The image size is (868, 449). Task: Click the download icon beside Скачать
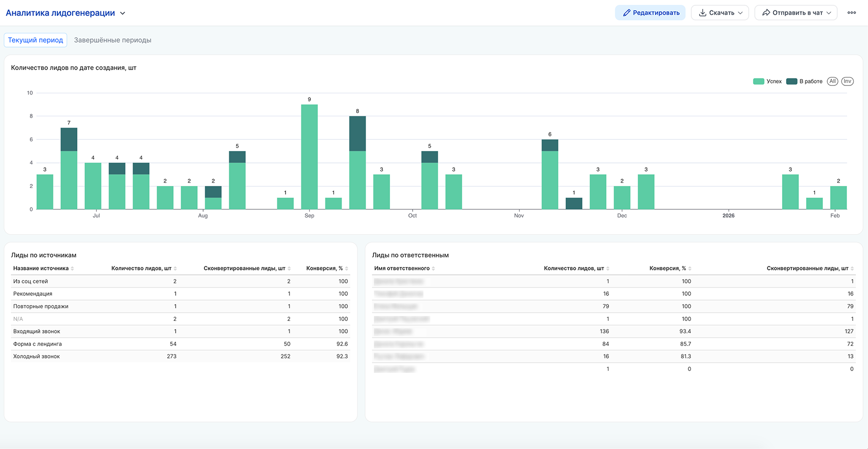[703, 13]
